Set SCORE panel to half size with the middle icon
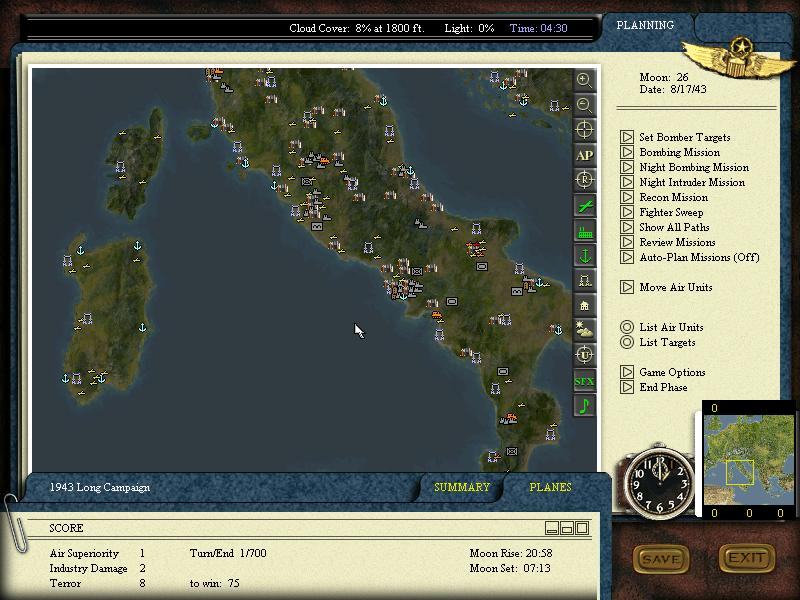This screenshot has width=800, height=600. 567,528
